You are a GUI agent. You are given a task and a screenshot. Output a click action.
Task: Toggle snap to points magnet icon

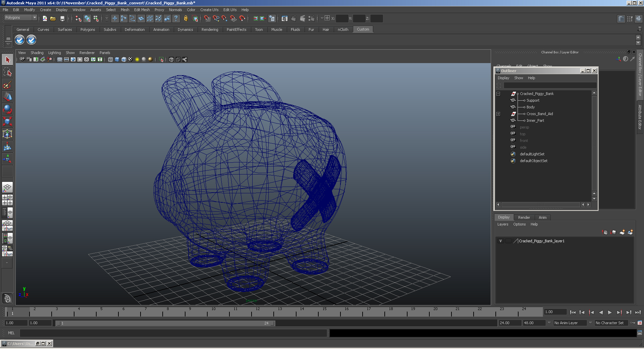click(224, 18)
